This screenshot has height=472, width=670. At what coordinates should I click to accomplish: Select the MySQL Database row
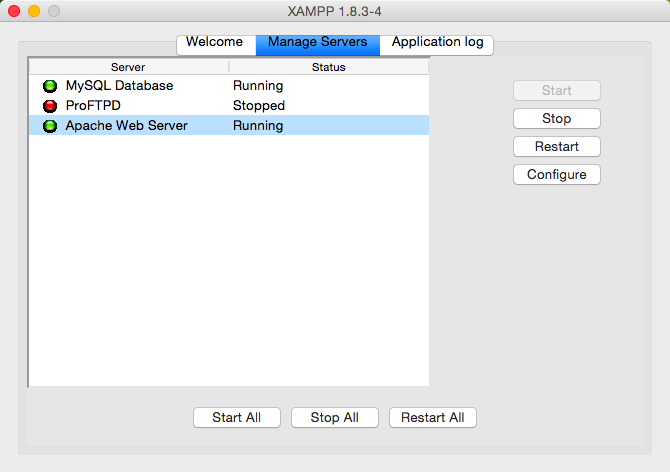tap(229, 86)
